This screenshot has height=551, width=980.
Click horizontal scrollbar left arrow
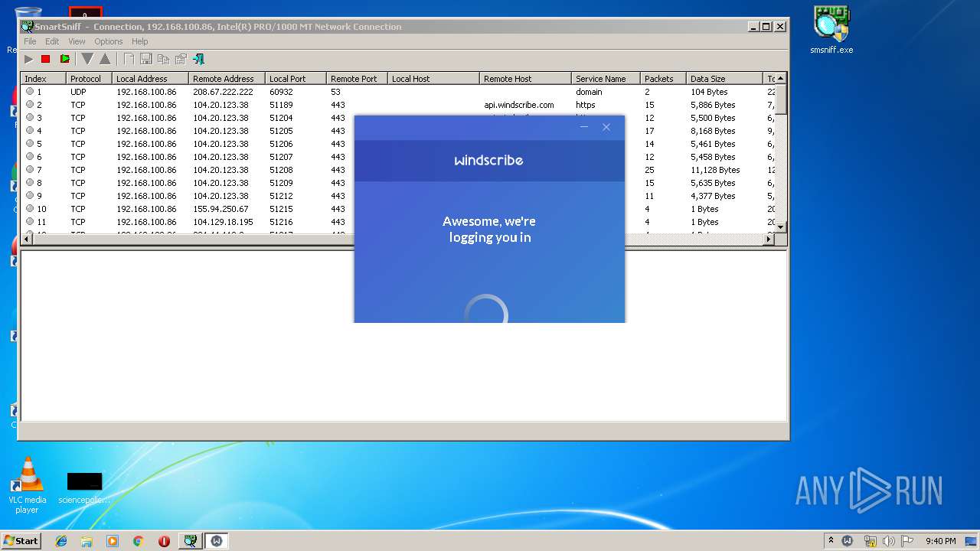point(27,239)
